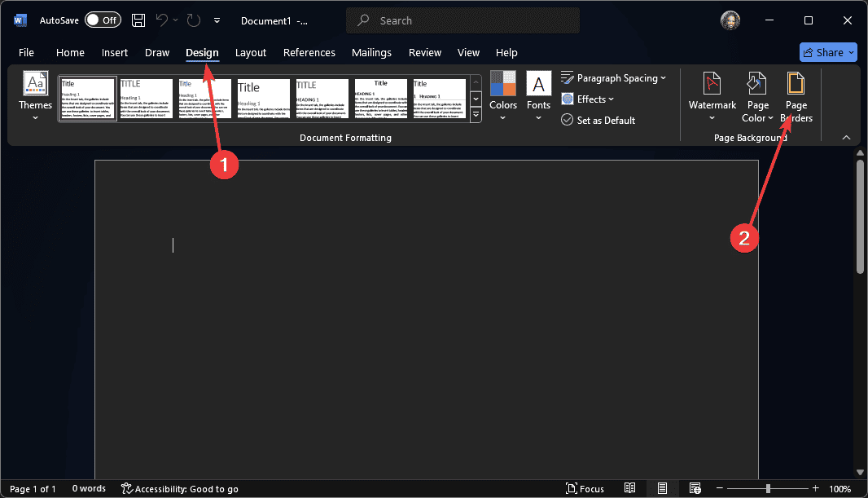The height and width of the screenshot is (498, 868).
Task: Switch to Read Mode view
Action: pos(630,488)
